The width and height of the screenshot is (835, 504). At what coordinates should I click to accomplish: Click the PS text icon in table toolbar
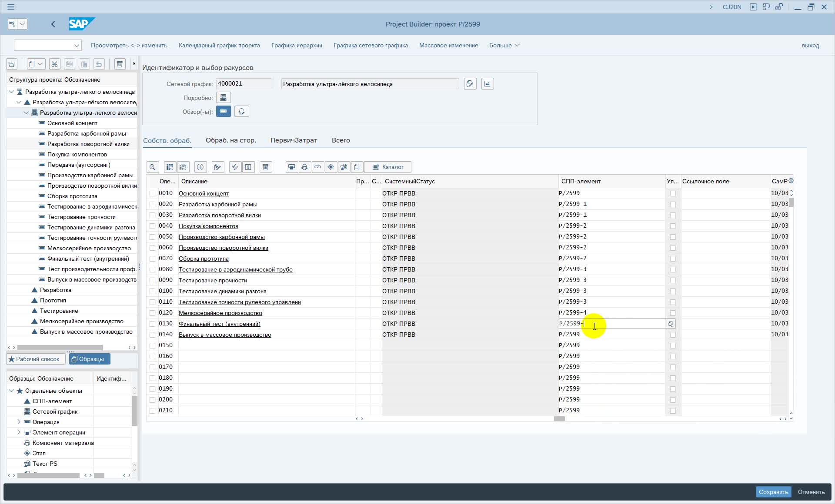pyautogui.click(x=344, y=167)
